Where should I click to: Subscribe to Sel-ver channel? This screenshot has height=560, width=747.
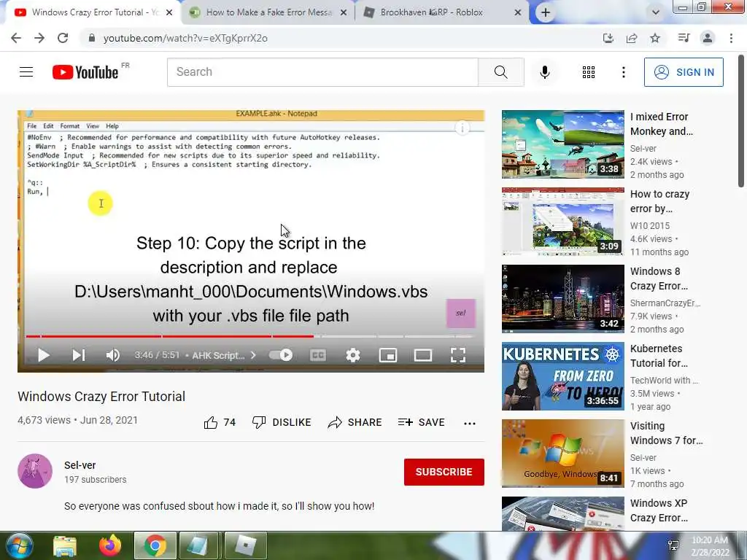444,472
